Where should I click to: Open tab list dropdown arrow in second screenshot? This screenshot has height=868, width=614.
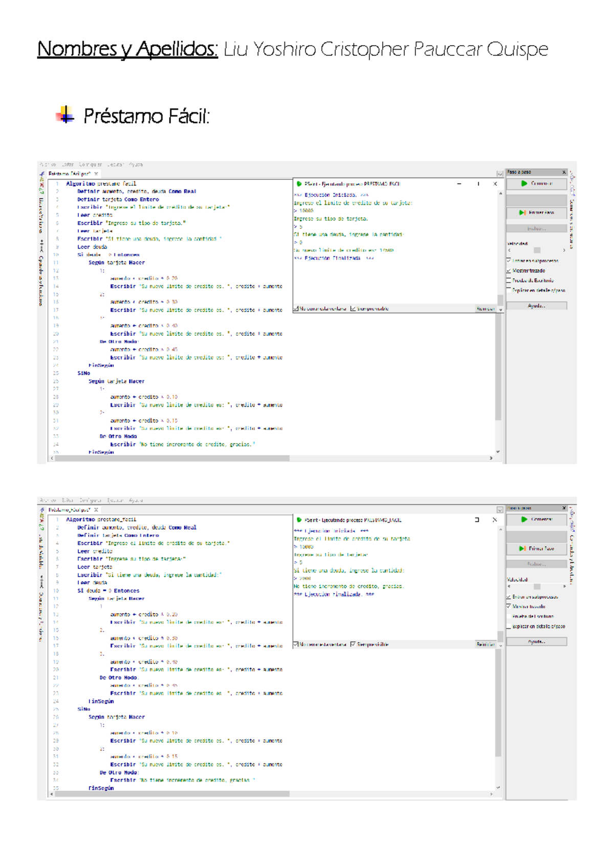click(x=500, y=510)
